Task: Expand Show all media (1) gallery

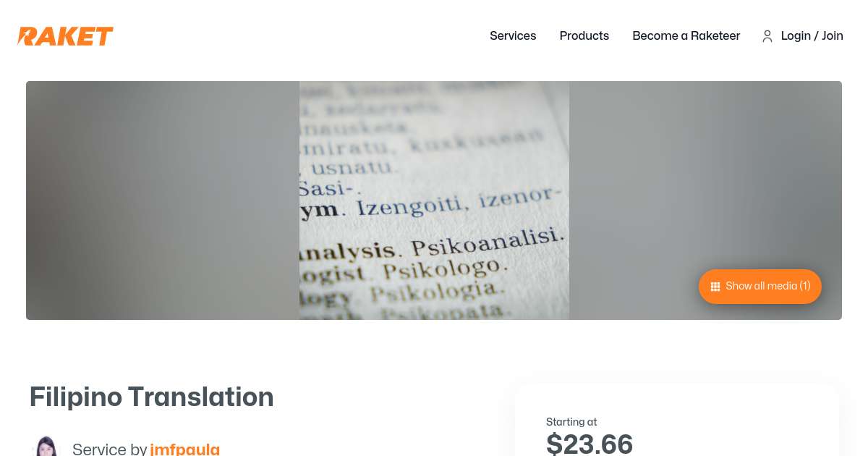Action: [759, 286]
